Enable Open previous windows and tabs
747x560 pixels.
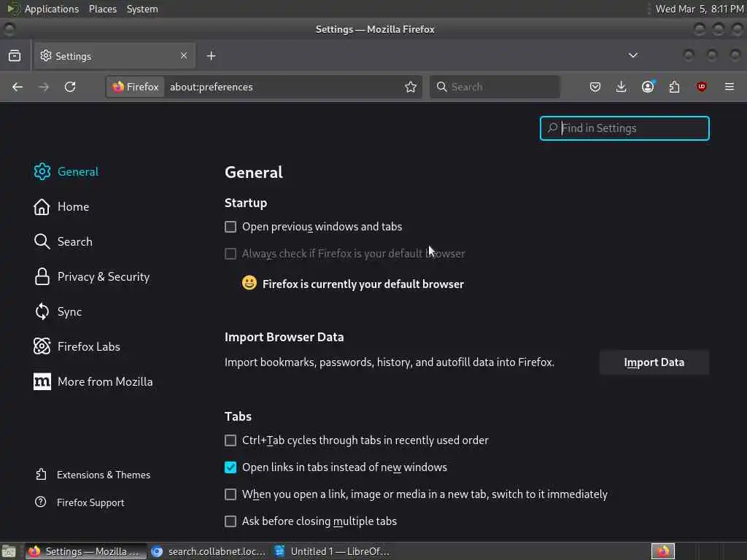[x=231, y=227]
